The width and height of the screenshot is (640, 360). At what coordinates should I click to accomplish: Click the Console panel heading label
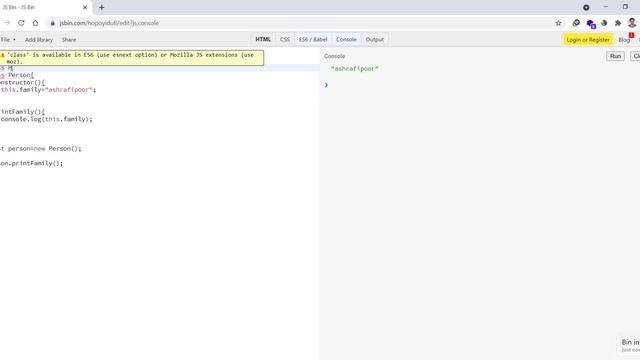335,56
